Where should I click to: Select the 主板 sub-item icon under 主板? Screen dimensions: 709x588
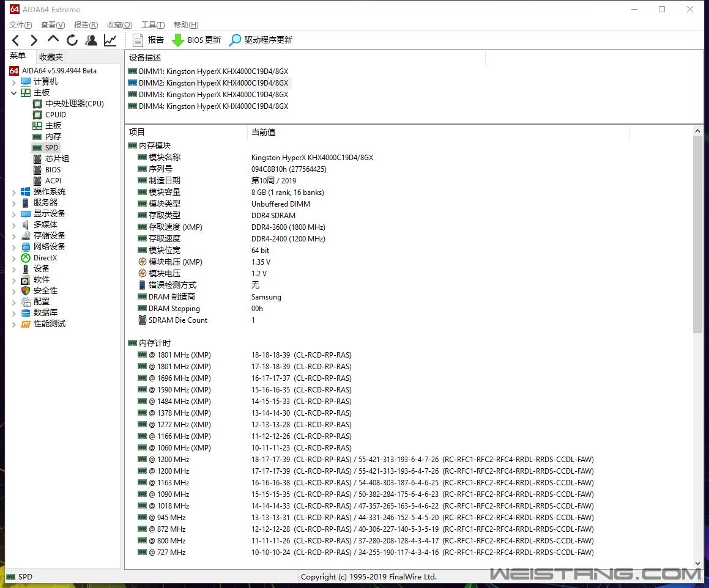(37, 126)
